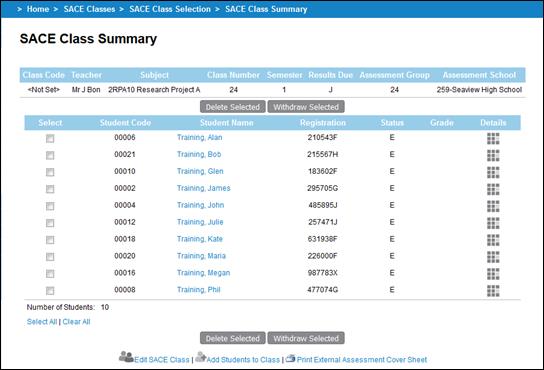Click the top Withdraw Selected button
This screenshot has height=370, width=544.
306,107
